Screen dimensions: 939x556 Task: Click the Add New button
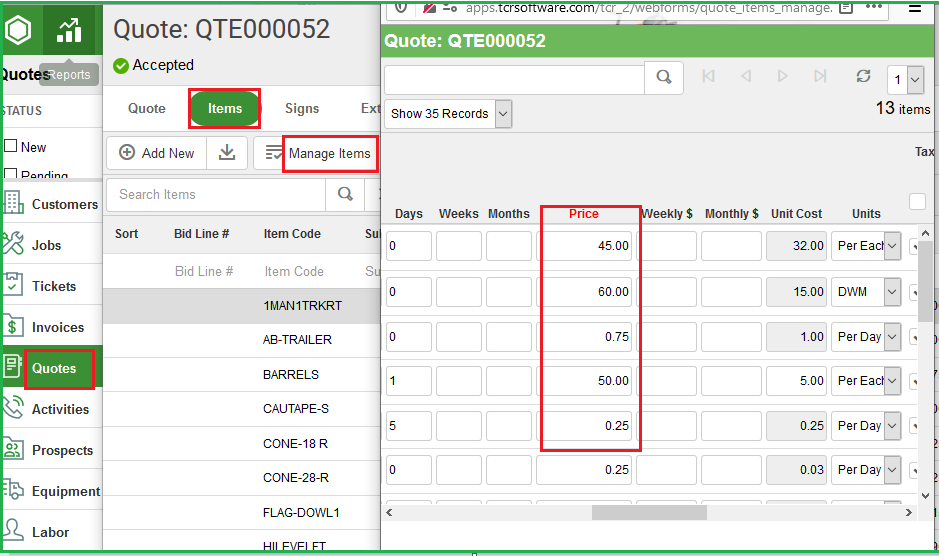[157, 153]
